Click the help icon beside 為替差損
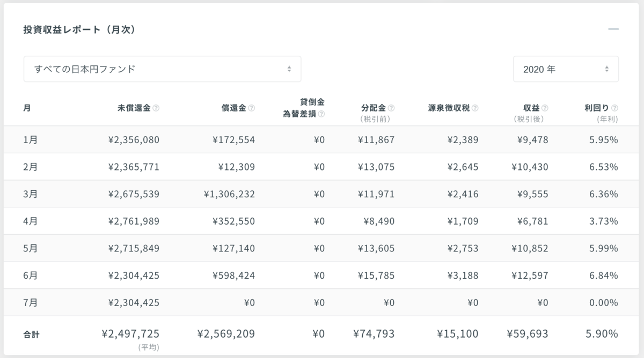 point(321,114)
